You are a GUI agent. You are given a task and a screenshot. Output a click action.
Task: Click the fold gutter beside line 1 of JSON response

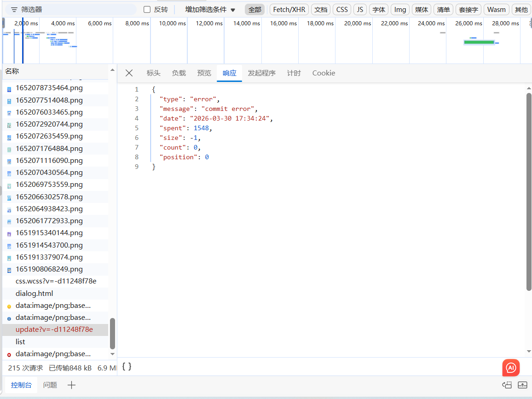[x=147, y=90]
